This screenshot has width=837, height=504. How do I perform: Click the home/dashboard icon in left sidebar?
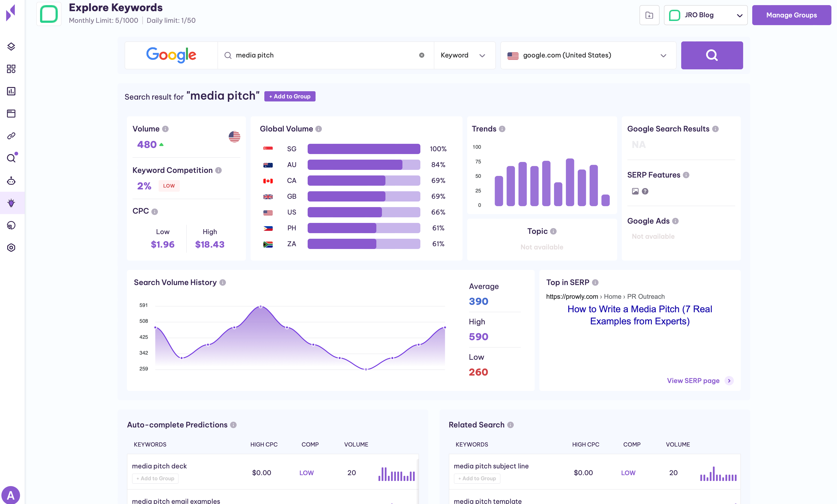click(11, 68)
